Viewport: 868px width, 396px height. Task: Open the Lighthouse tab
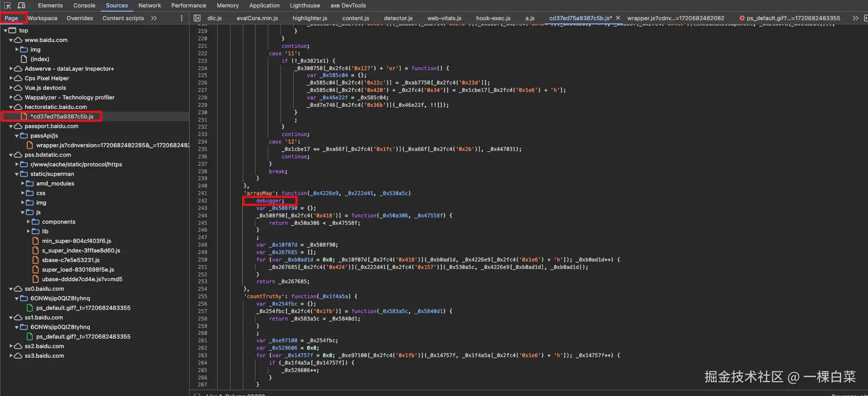[305, 5]
